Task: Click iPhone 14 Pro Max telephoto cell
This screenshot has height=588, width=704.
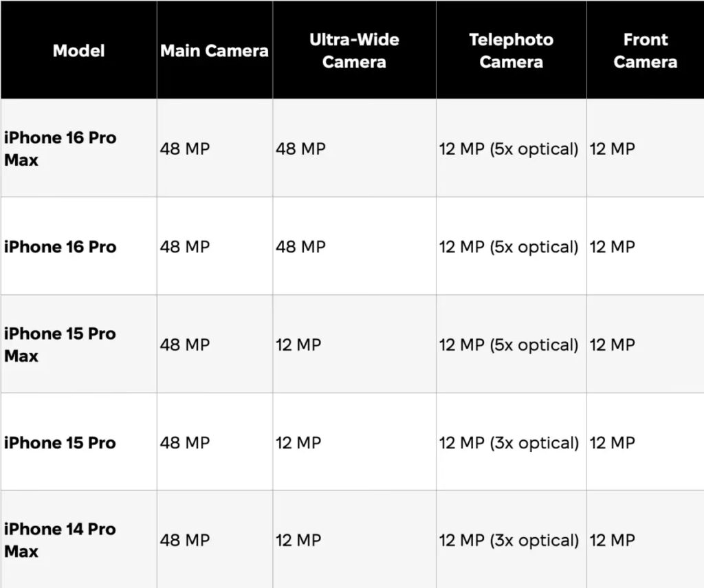Action: click(x=509, y=541)
